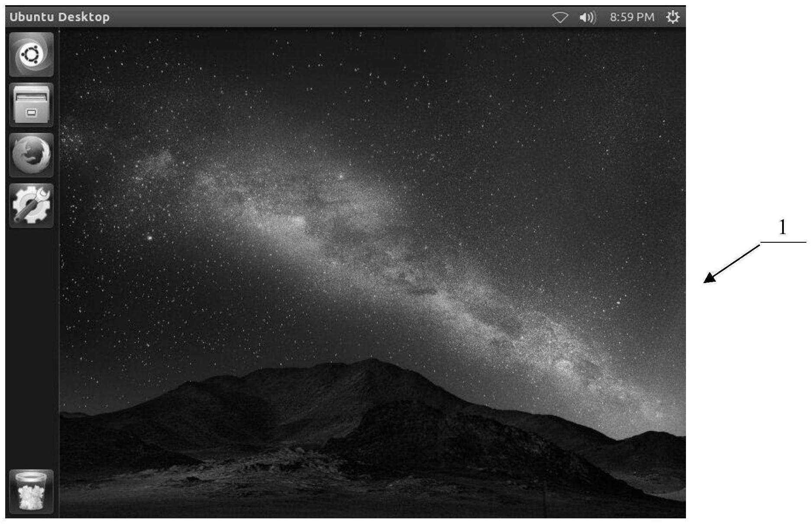The height and width of the screenshot is (524, 812).
Task: Open the sound volume indicator
Action: tap(587, 17)
